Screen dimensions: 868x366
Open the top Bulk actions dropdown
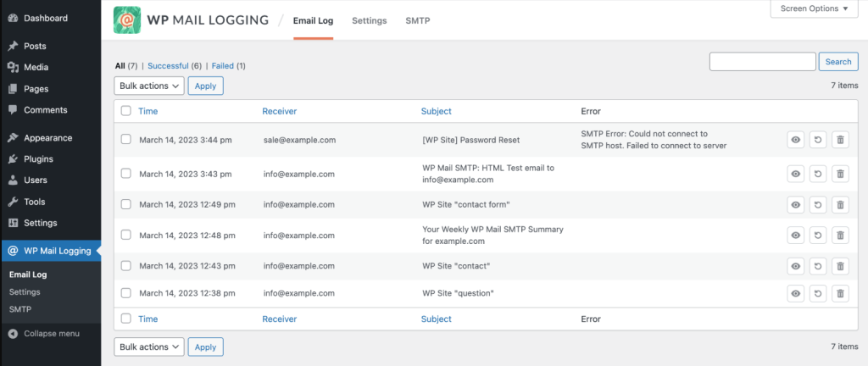[149, 86]
